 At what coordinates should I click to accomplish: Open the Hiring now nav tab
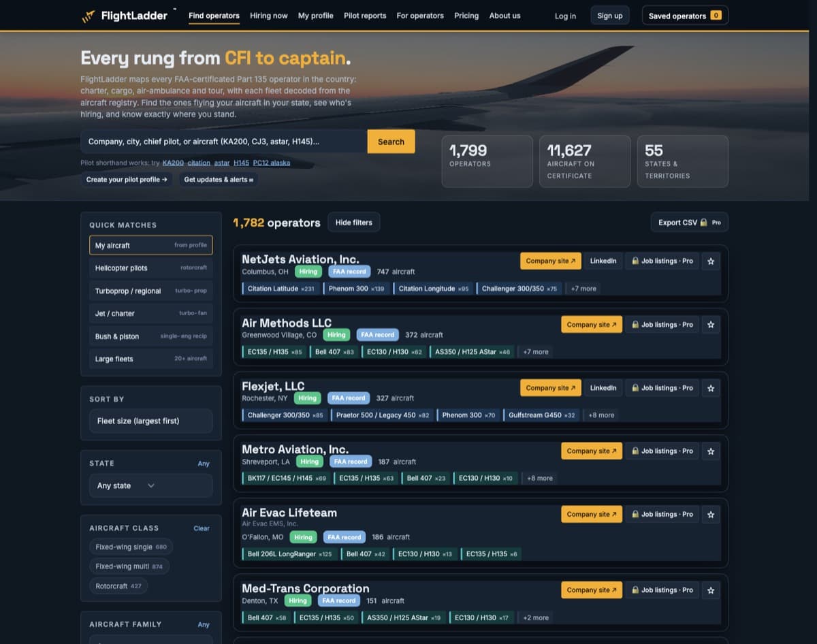[268, 16]
